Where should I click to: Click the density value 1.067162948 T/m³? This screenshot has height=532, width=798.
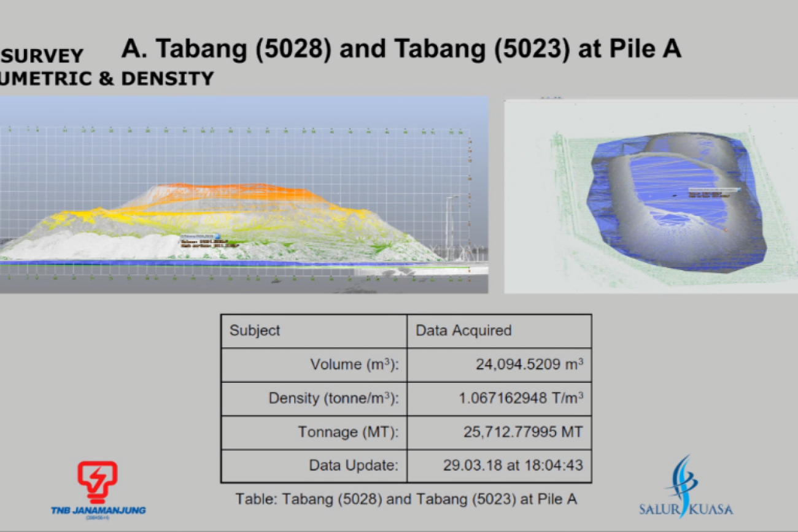tap(521, 398)
